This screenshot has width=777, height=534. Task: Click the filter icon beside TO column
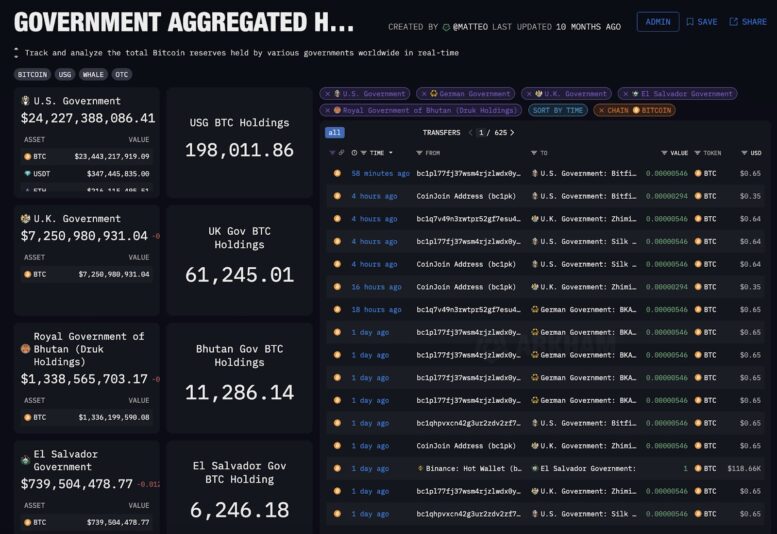pos(533,153)
